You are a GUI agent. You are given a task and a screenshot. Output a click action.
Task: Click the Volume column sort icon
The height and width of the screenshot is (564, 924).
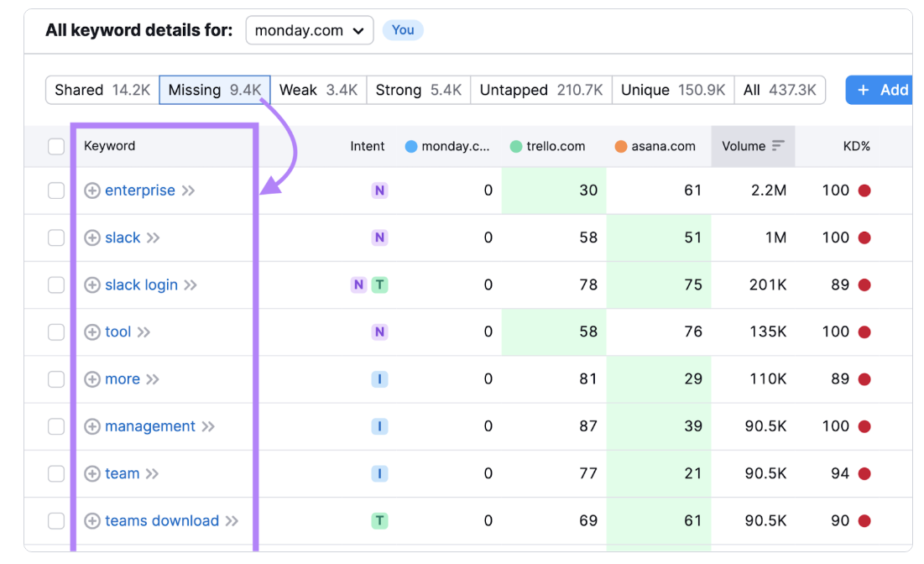[x=778, y=146]
